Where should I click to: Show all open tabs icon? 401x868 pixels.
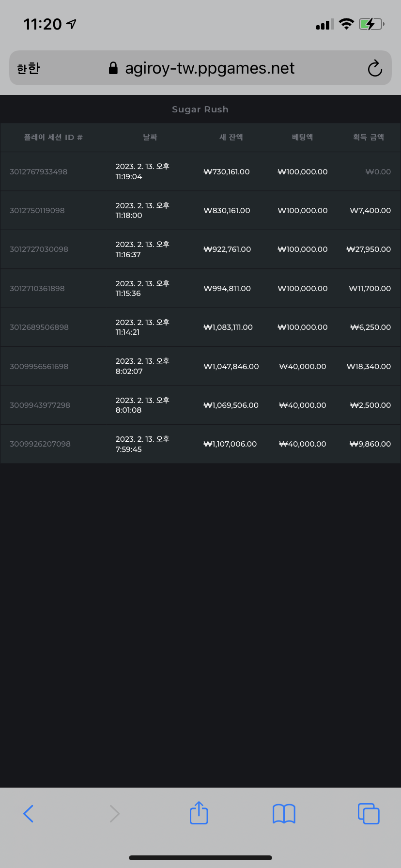coord(369,813)
